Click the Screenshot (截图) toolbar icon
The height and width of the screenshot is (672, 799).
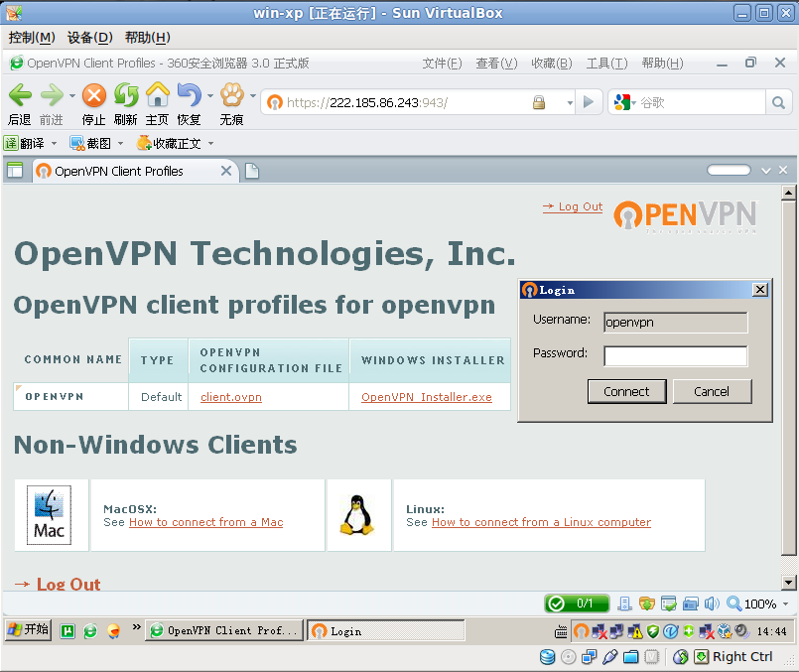(x=77, y=144)
